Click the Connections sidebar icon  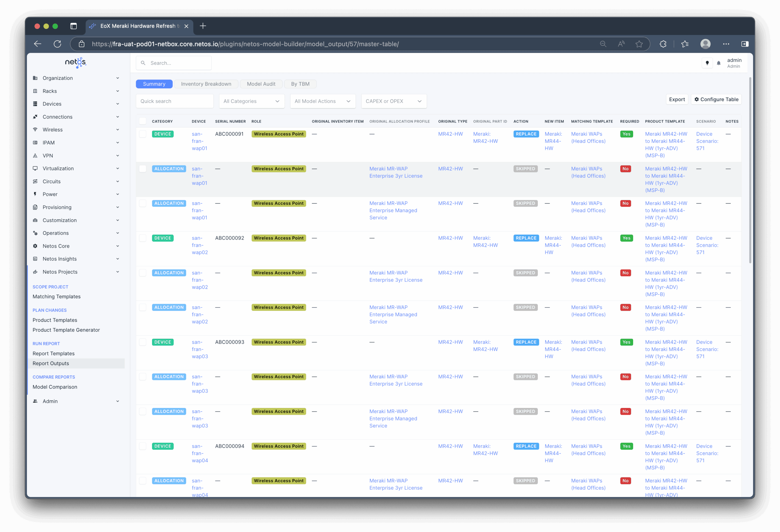pyautogui.click(x=35, y=117)
